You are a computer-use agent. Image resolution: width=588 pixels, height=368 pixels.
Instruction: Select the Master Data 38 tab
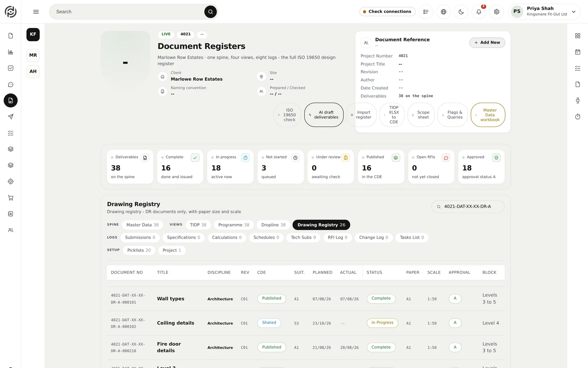142,225
